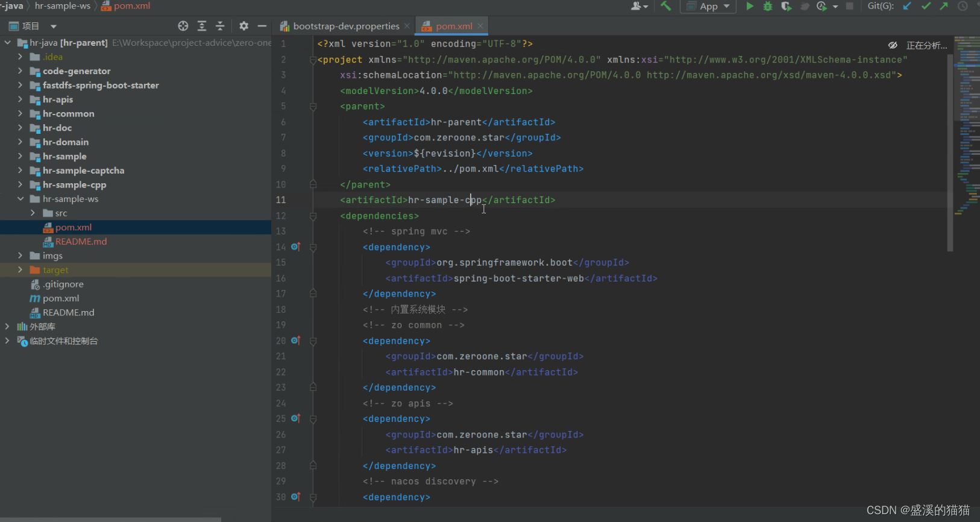Expand the target folder
Image resolution: width=980 pixels, height=522 pixels.
20,270
